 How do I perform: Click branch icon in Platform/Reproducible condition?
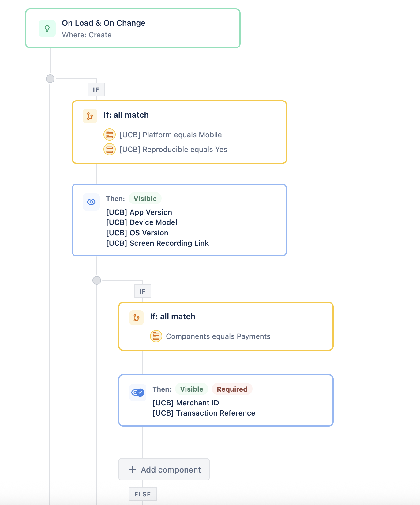click(90, 116)
